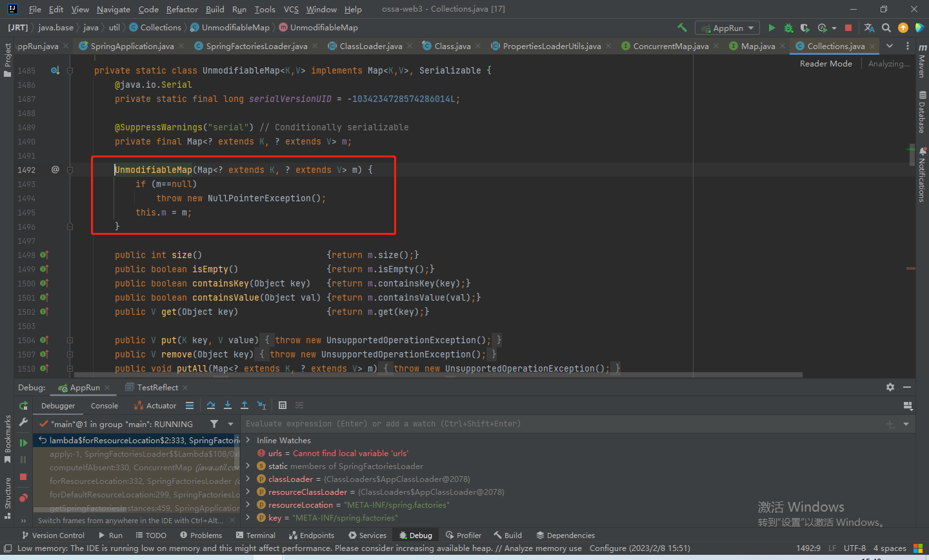Click the evaluate expression input field

tap(561, 424)
